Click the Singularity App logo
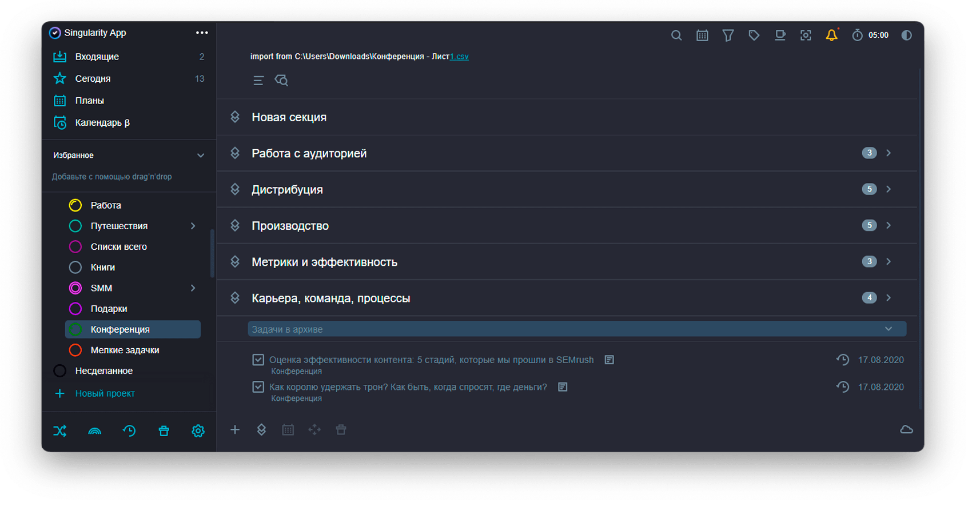980x510 pixels. click(x=55, y=33)
